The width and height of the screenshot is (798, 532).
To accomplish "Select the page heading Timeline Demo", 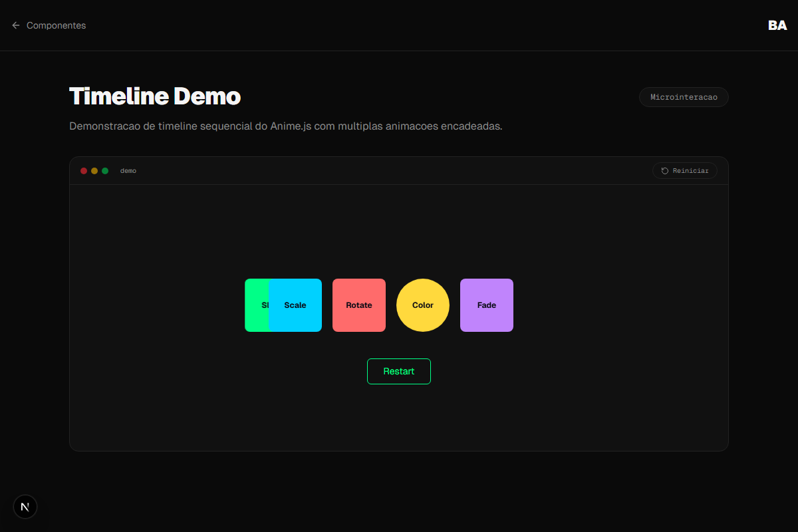I will click(x=155, y=96).
